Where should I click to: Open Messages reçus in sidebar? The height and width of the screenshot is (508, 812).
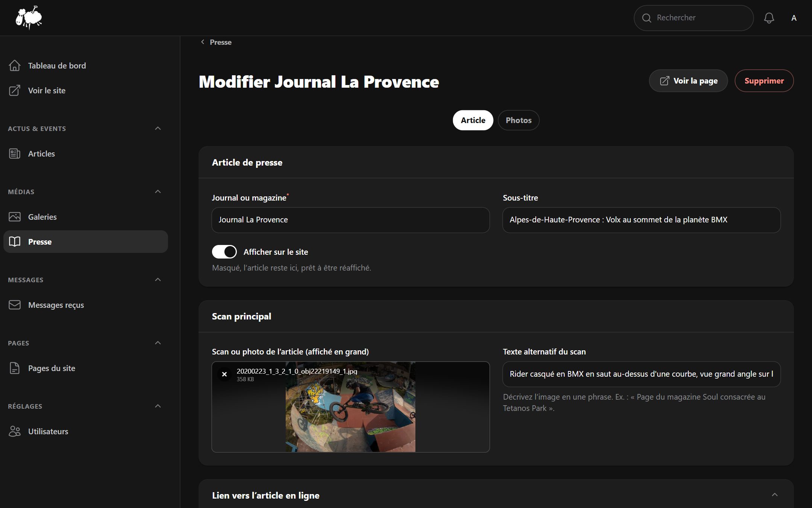click(86, 305)
